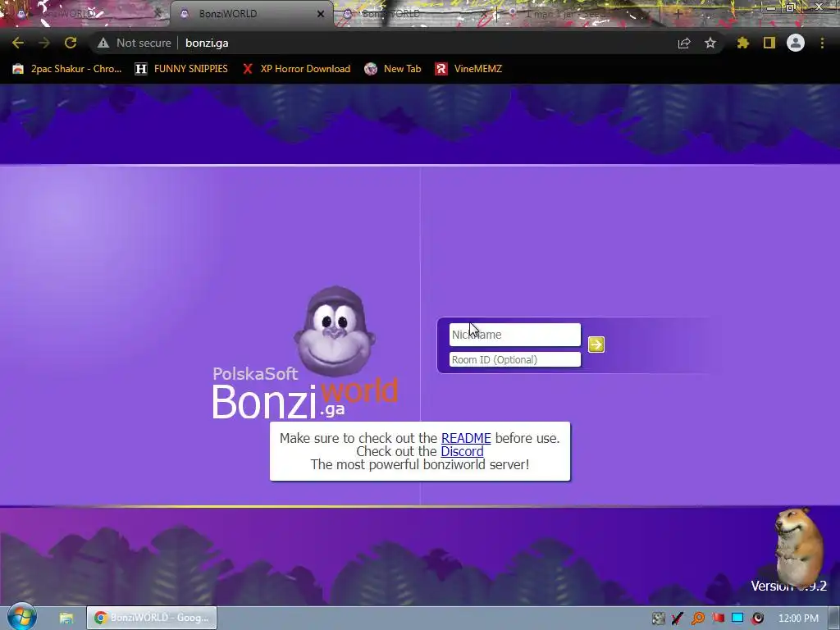Image resolution: width=840 pixels, height=630 pixels.
Task: Select BonziWORLD Chrome taskbar button
Action: pos(152,618)
